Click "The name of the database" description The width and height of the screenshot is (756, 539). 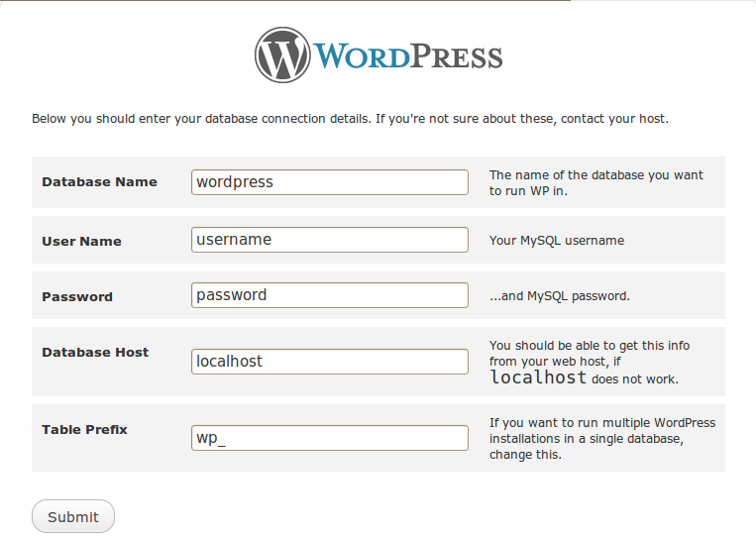596,182
